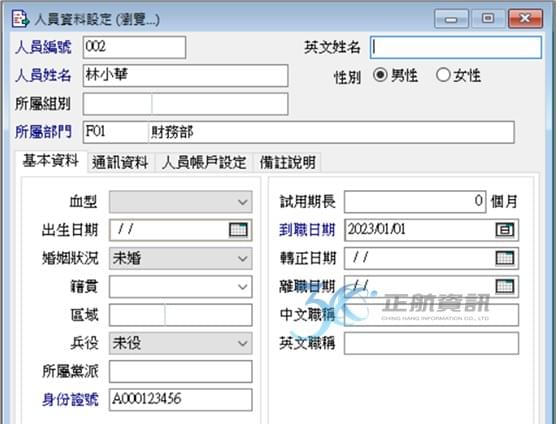Viewport: 556px width, 424px height.
Task: Click the 身份證號 blue label
Action: click(x=70, y=400)
